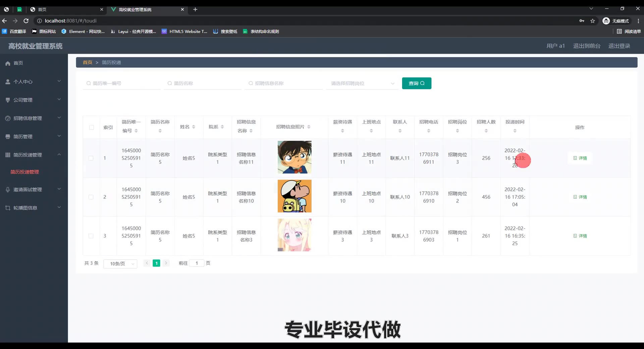Viewport: 644px width, 349px height.
Task: Click the 简历投递管理 grid icon
Action: (x=8, y=155)
